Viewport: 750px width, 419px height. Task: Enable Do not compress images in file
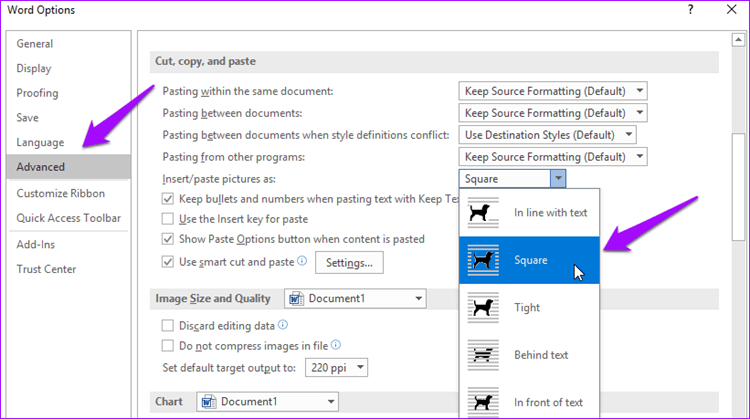167,346
